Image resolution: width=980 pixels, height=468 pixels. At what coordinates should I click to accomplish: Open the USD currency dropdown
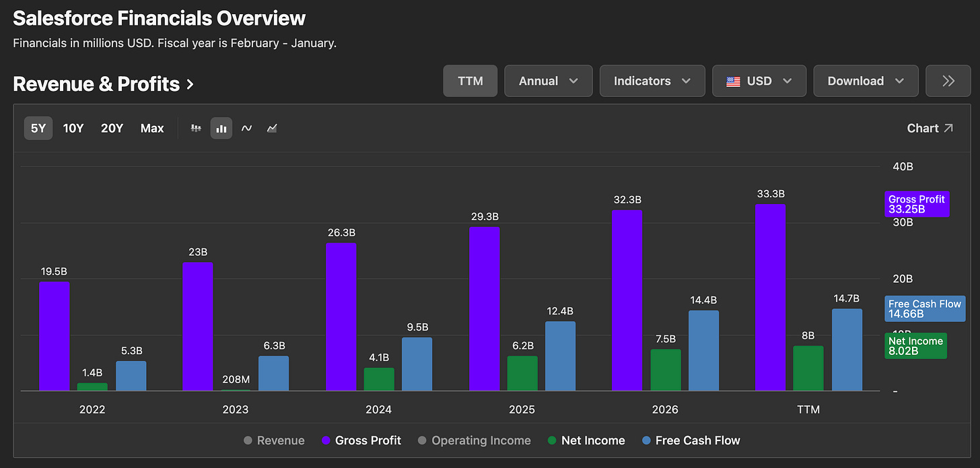(x=759, y=81)
